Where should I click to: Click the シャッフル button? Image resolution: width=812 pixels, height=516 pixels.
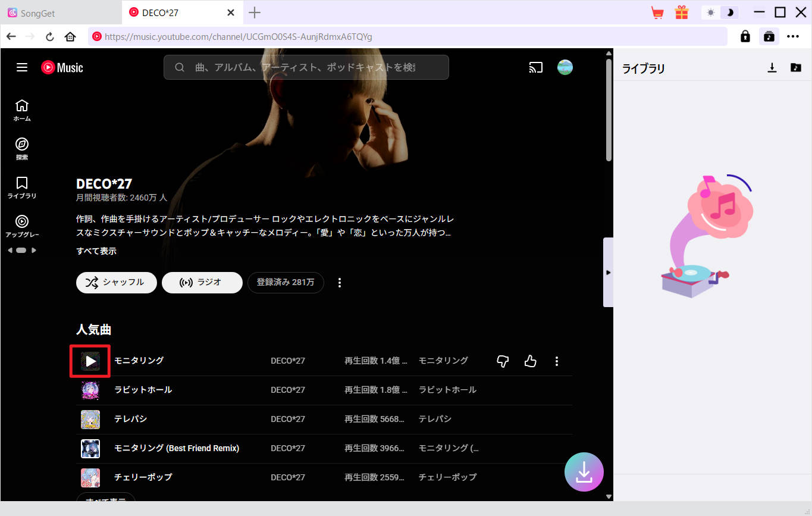pos(116,283)
